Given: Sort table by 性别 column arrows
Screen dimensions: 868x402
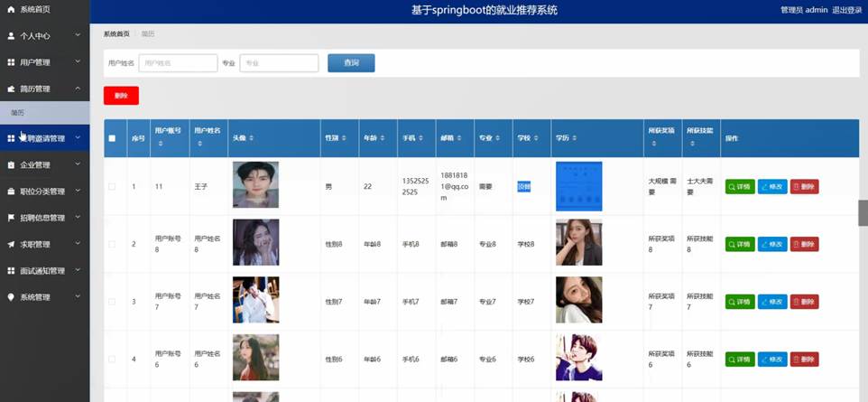Looking at the screenshot, I should [x=344, y=137].
